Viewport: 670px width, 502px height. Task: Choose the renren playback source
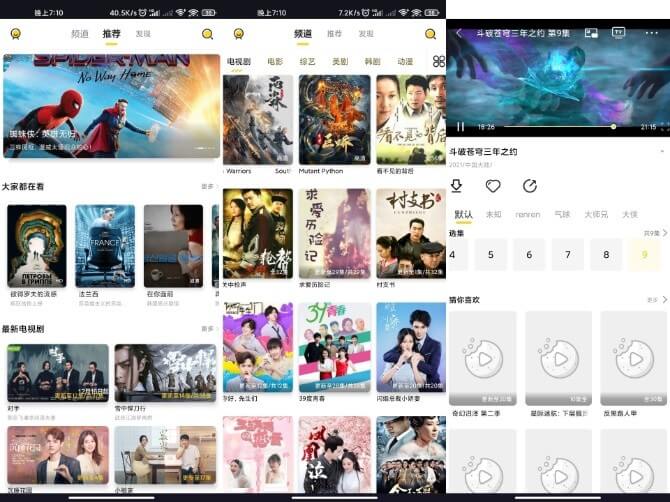point(527,214)
